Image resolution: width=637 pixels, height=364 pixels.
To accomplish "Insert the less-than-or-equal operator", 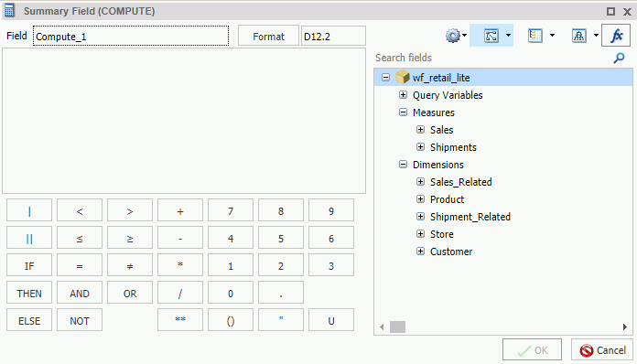I will [80, 238].
